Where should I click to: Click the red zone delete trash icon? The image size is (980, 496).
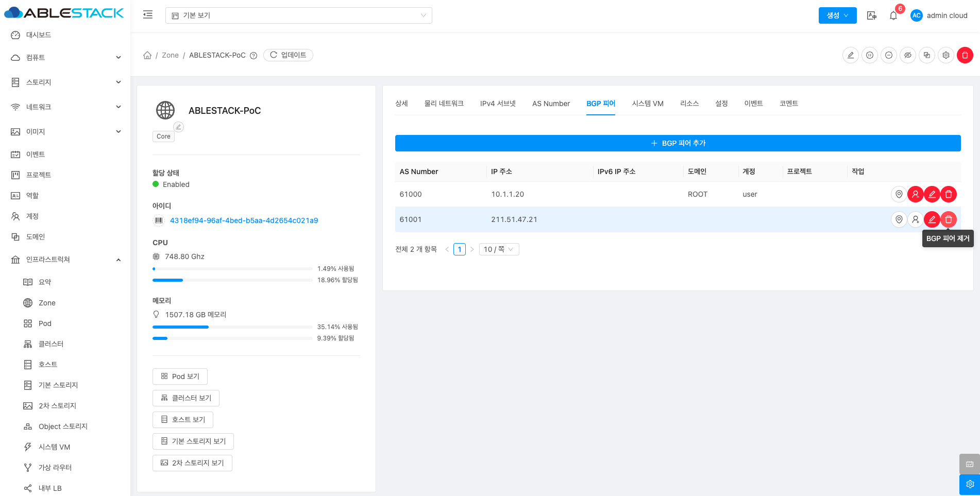[x=965, y=55]
